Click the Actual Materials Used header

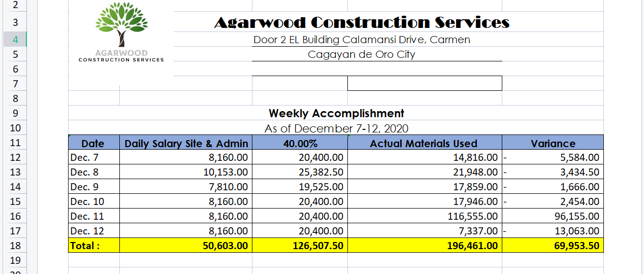click(425, 143)
